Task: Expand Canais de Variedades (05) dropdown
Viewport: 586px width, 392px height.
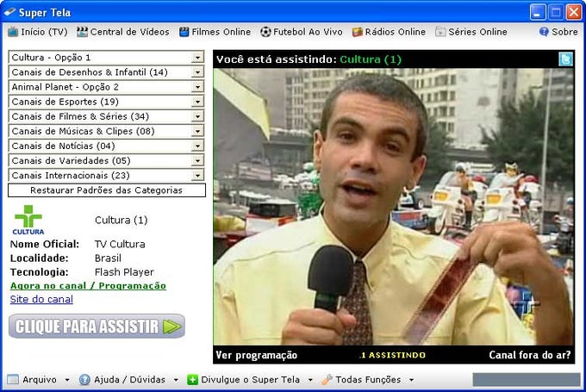Action: tap(197, 160)
